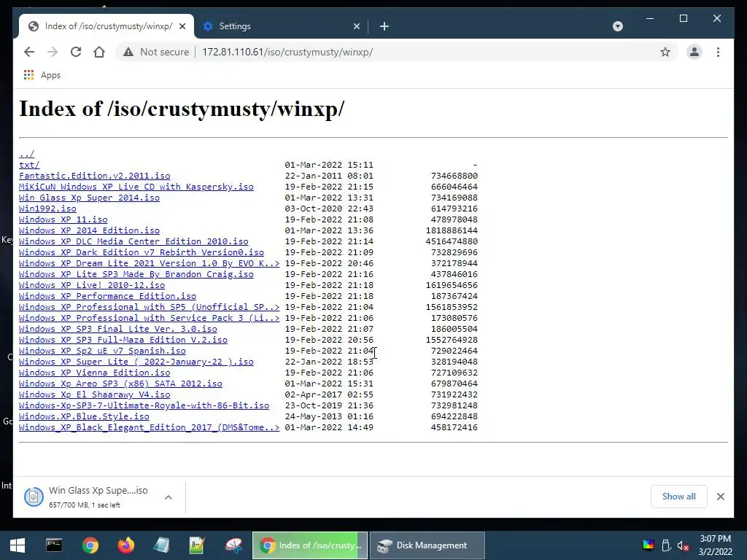Click Windows XP SP3 Final Lite Ver. 3.0 link
Image resolution: width=747 pixels, height=560 pixels.
pyautogui.click(x=118, y=329)
